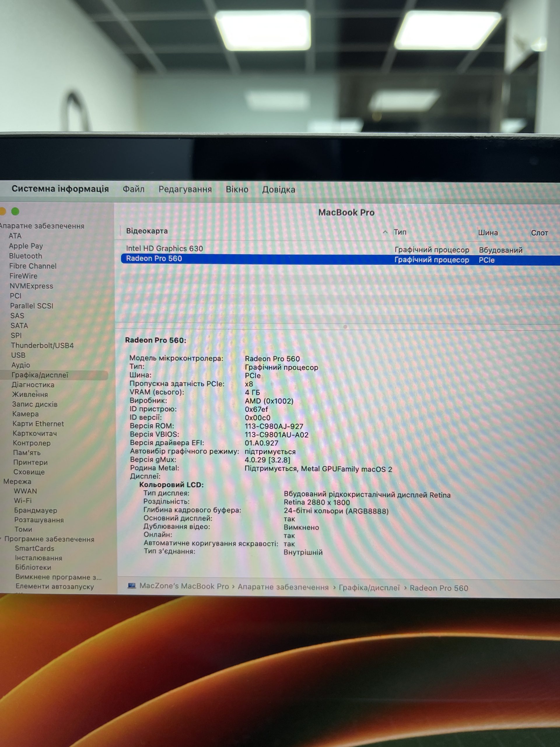Select the Апаратне забезпечення sidebar section
Screen dimensions: 560x747
pyautogui.click(x=42, y=226)
